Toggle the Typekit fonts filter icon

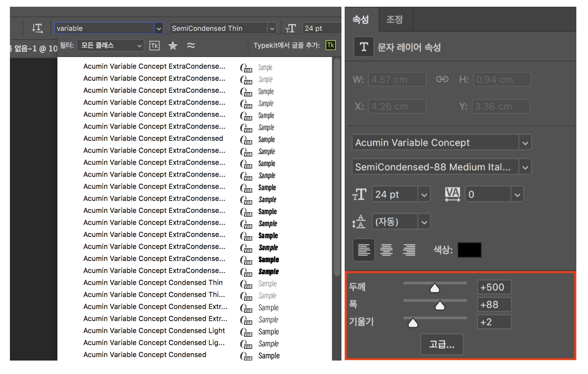coord(154,45)
